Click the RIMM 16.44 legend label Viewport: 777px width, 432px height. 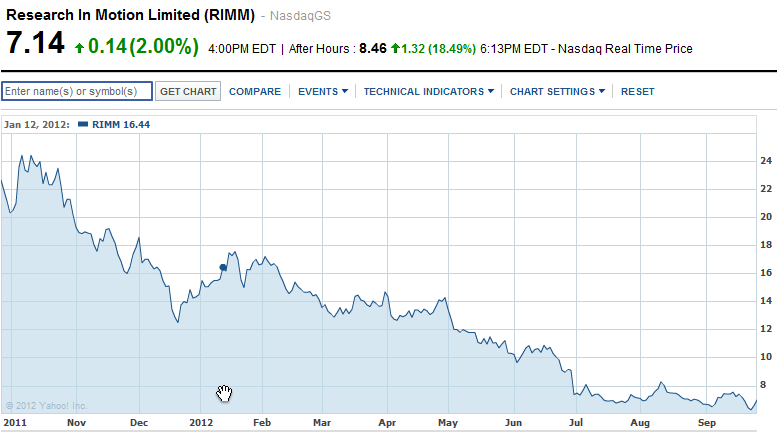point(121,125)
